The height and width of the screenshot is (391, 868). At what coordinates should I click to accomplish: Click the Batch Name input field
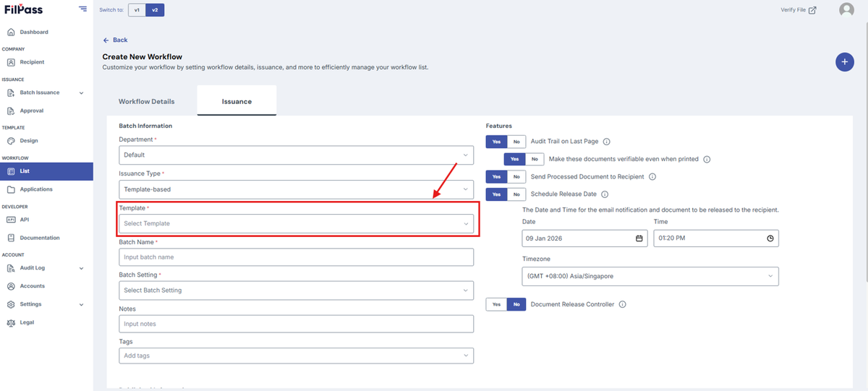pos(296,257)
